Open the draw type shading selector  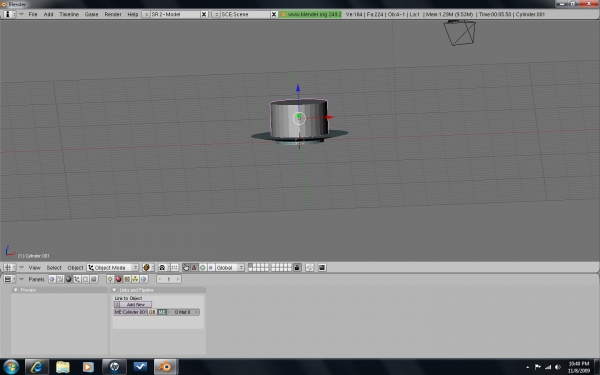[x=148, y=267]
